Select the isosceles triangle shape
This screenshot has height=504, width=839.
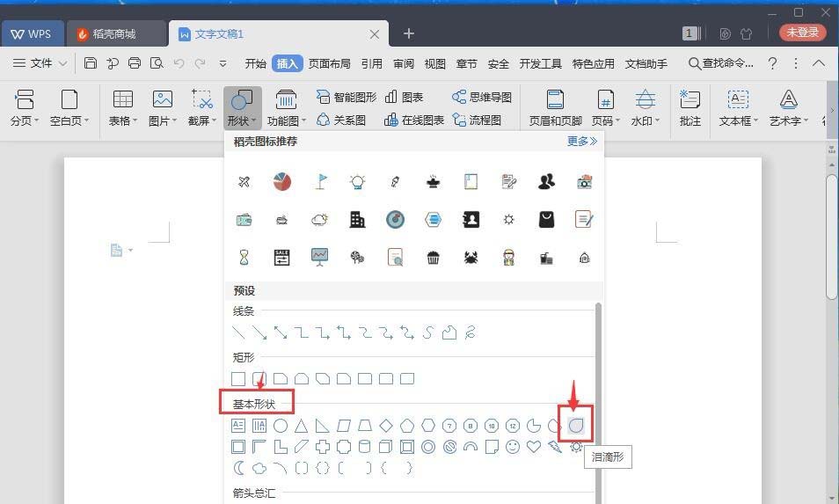[302, 426]
